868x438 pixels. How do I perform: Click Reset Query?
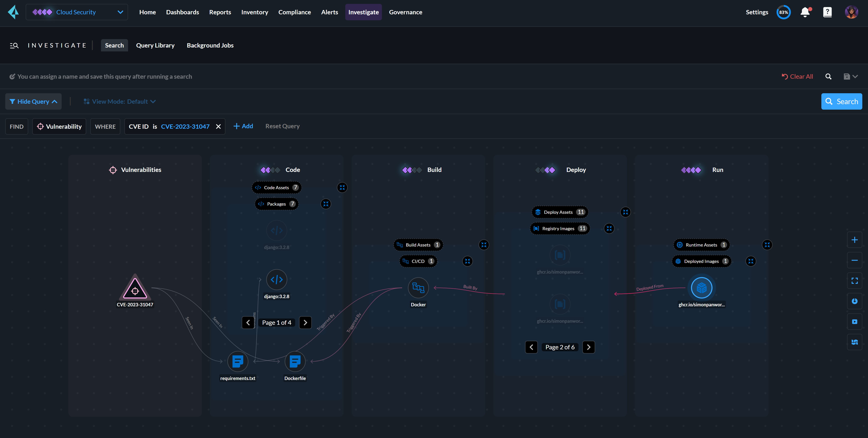(x=282, y=126)
